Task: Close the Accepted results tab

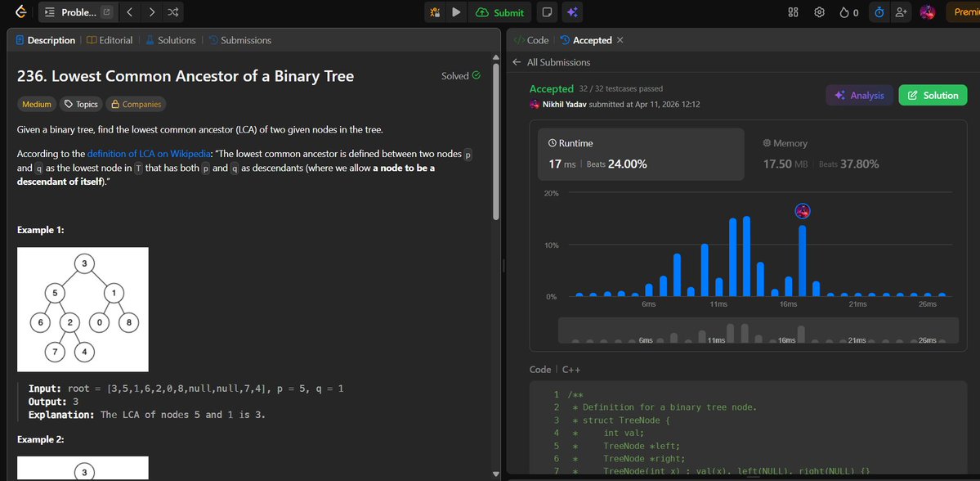Action: 620,39
